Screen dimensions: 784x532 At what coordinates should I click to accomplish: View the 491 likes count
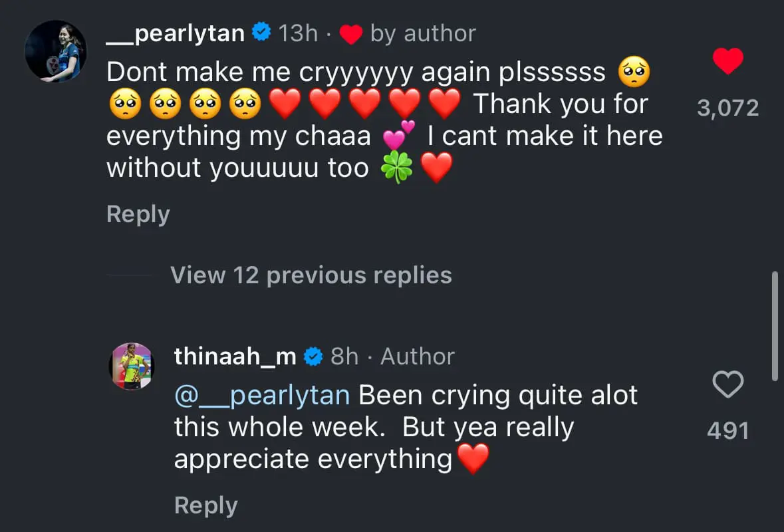click(727, 431)
